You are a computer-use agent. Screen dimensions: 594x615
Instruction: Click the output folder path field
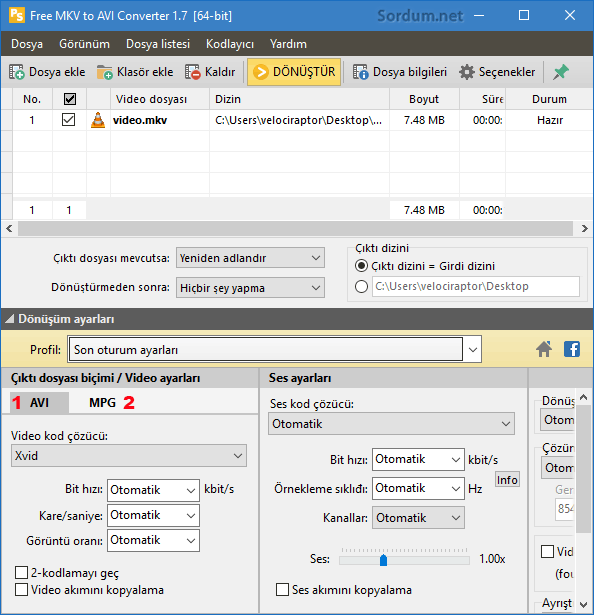click(x=476, y=286)
